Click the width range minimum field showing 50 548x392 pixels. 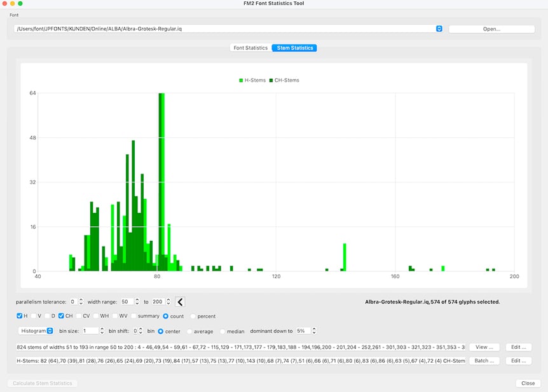127,302
